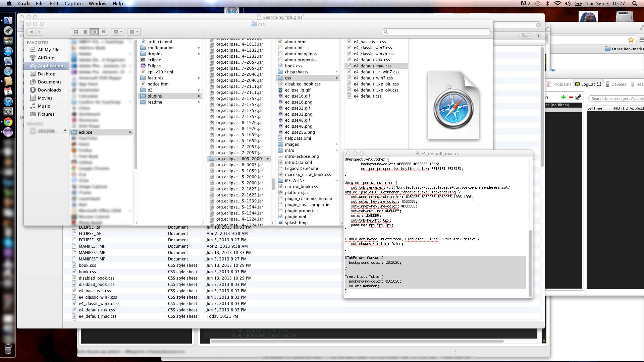Viewport: 644px width, 362px height.
Task: Switch Finder to icon view
Action: (76, 32)
